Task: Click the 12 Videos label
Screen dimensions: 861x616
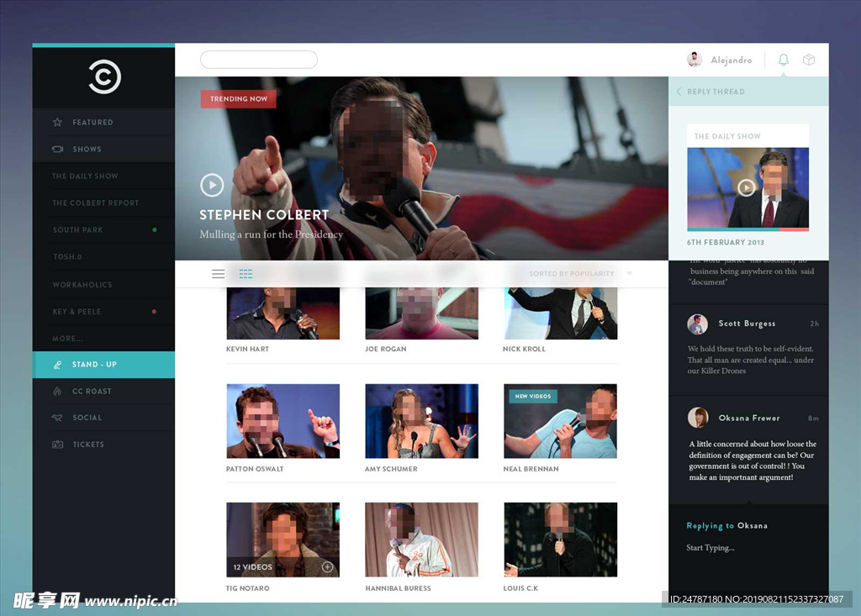Action: point(252,567)
